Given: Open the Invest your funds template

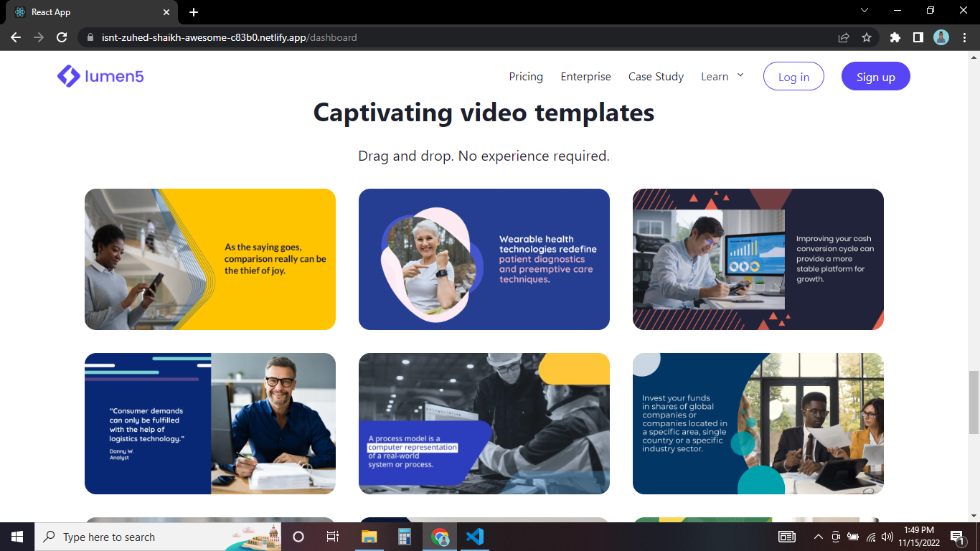Looking at the screenshot, I should point(758,423).
